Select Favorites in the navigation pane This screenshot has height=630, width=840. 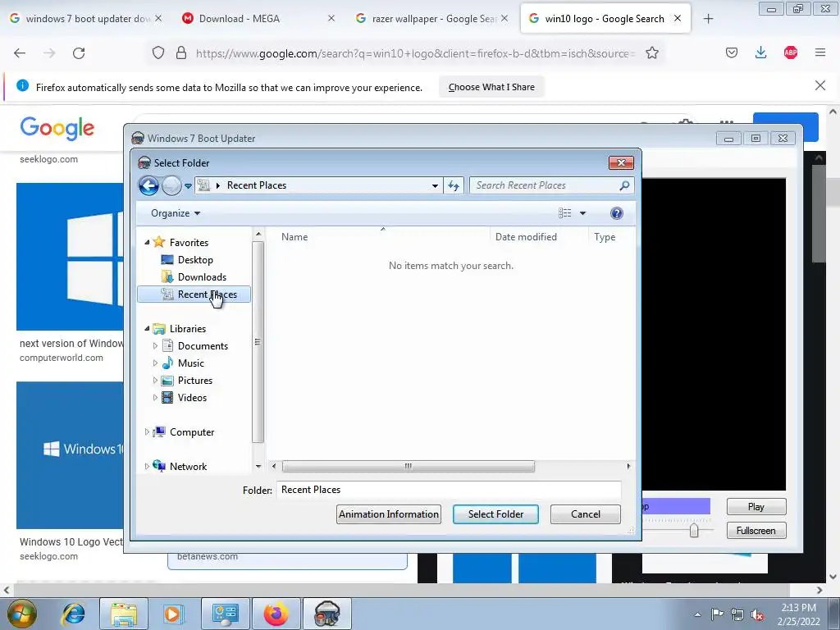(x=189, y=243)
